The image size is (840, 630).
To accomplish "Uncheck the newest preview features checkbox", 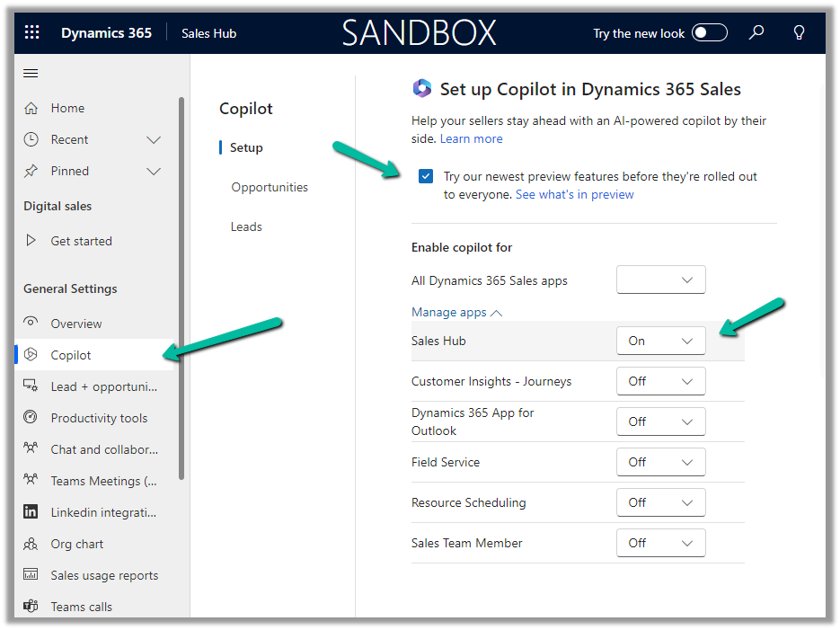I will point(426,176).
